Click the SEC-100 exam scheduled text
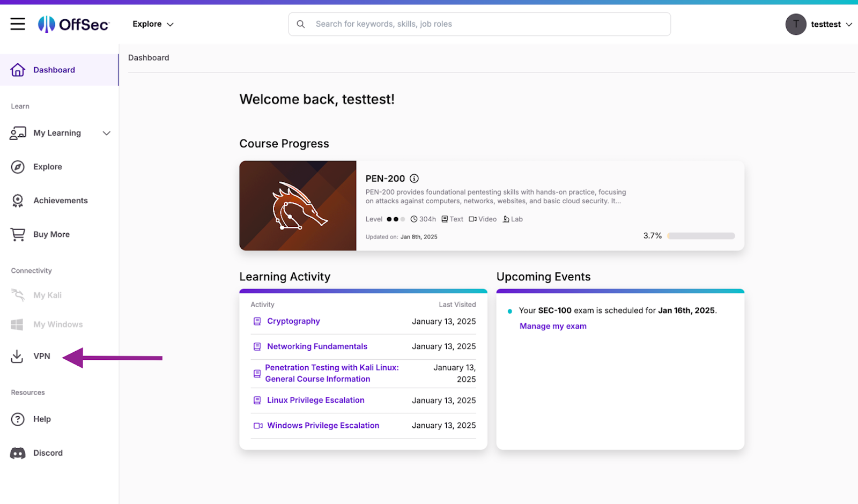This screenshot has width=858, height=504. (618, 310)
